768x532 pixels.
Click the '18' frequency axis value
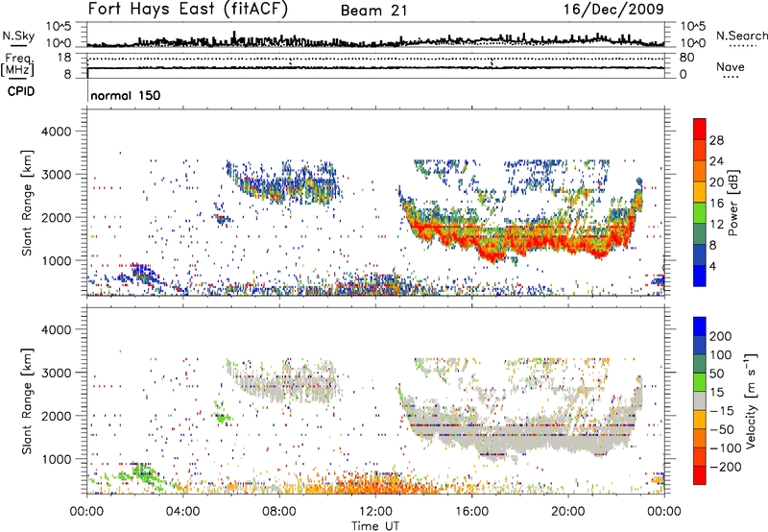click(x=64, y=58)
